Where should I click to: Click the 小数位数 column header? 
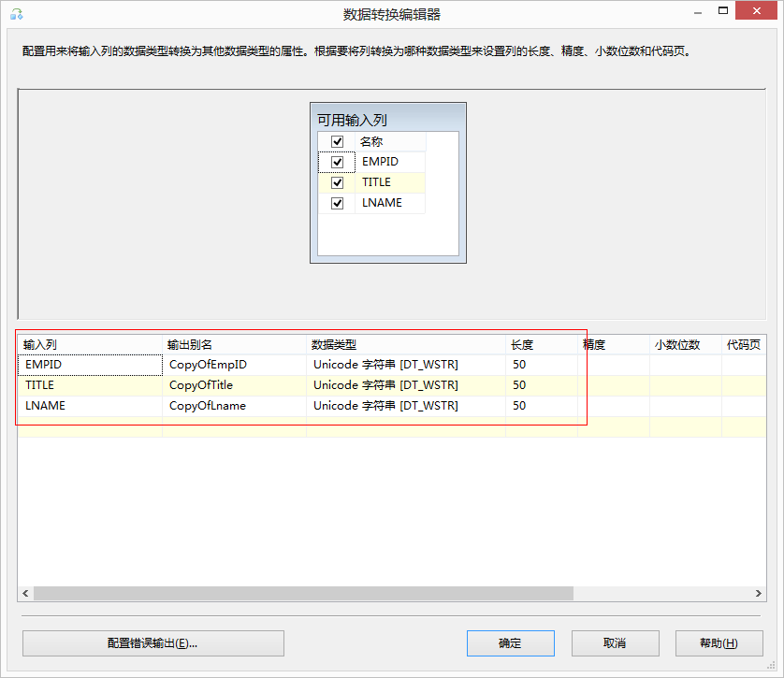click(686, 345)
